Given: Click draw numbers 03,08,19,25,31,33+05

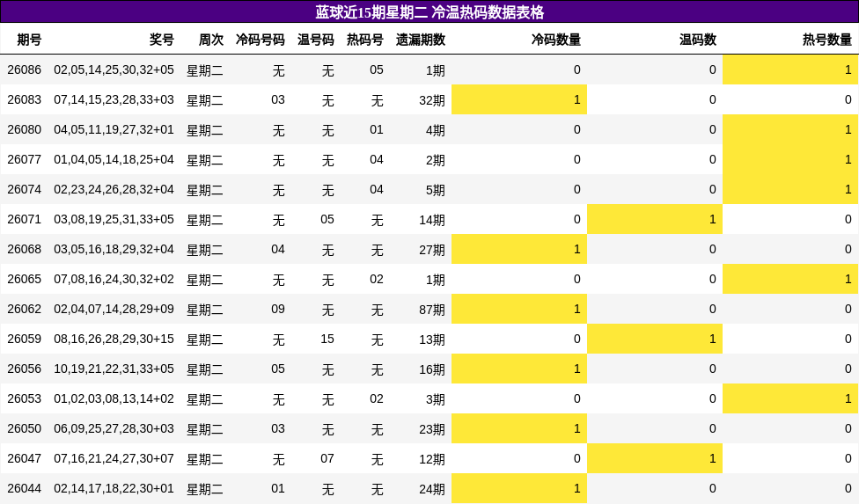Looking at the screenshot, I should tap(114, 219).
